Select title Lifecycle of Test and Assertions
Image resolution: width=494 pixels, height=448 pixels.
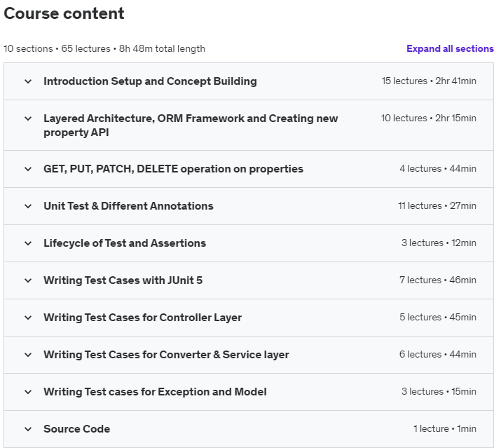[125, 243]
